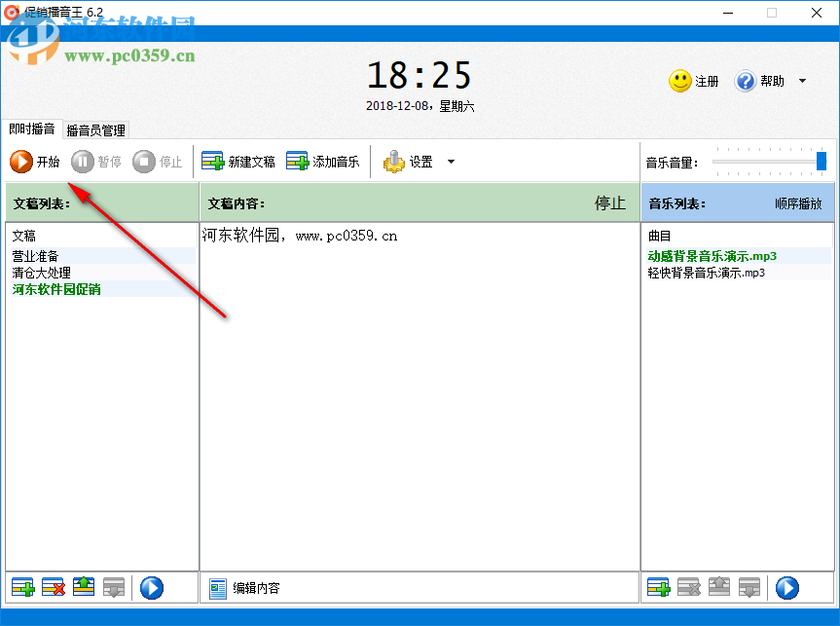Switch to the 播音员管理 tab
Screen dimensions: 840x626
[x=93, y=129]
